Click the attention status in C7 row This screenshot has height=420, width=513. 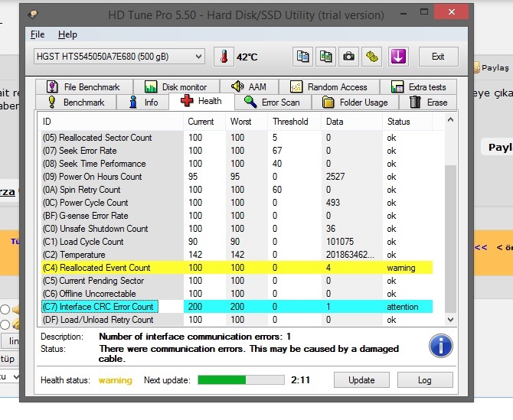click(403, 307)
